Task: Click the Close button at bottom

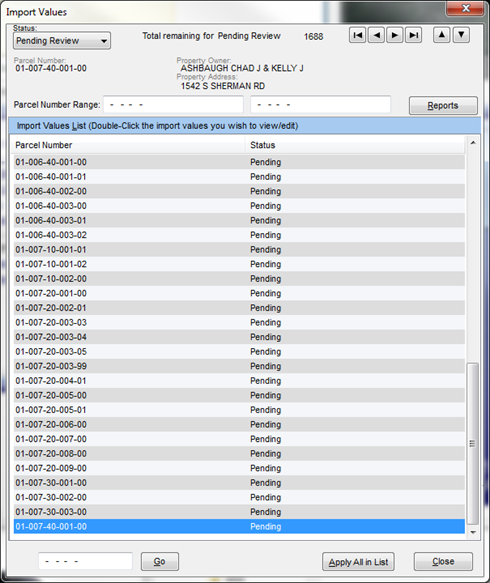Action: coord(443,561)
